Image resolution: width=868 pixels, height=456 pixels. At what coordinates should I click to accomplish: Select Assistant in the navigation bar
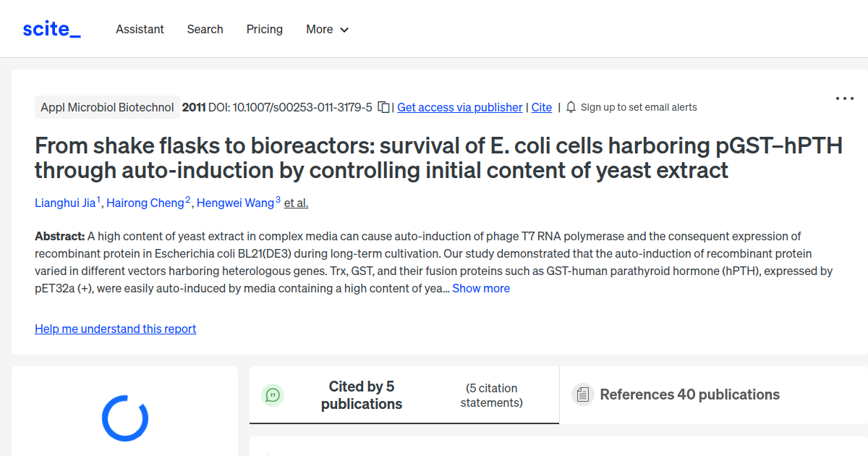(x=140, y=29)
